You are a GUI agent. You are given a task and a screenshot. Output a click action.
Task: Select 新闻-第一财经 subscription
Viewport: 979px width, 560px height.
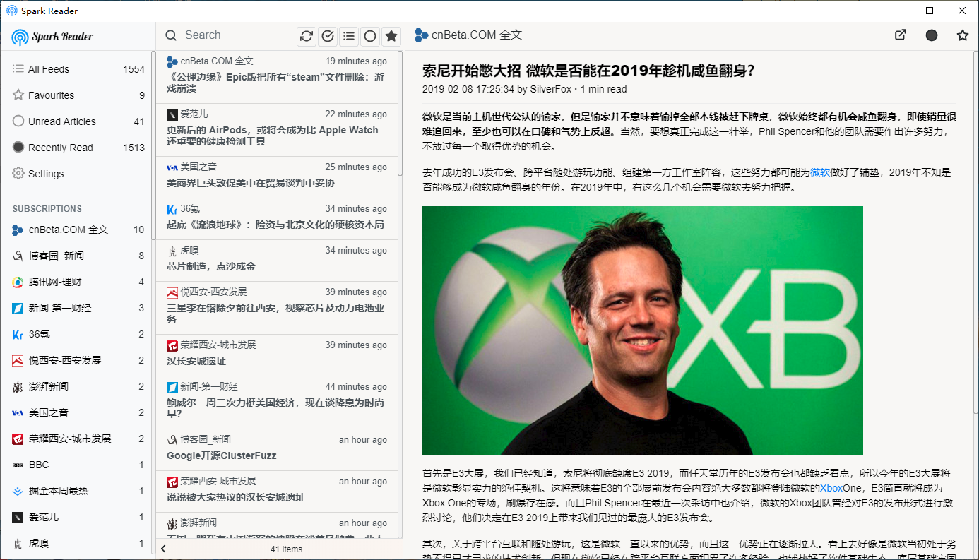pyautogui.click(x=78, y=308)
